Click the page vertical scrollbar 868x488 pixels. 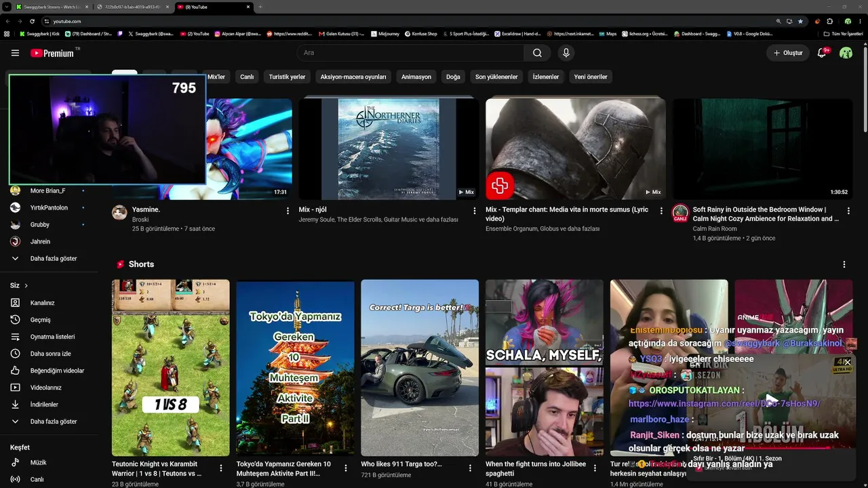865,88
